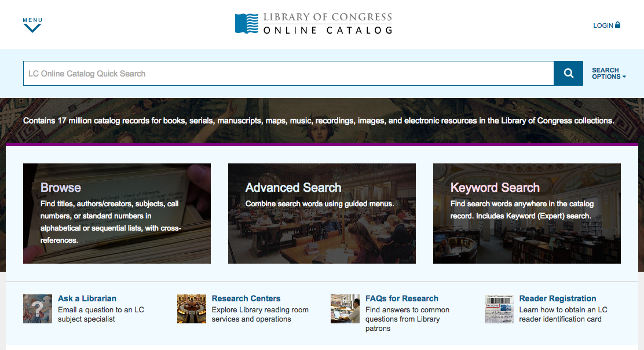Open the Keyword Search card
Image resolution: width=644 pixels, height=350 pixels.
click(x=526, y=214)
